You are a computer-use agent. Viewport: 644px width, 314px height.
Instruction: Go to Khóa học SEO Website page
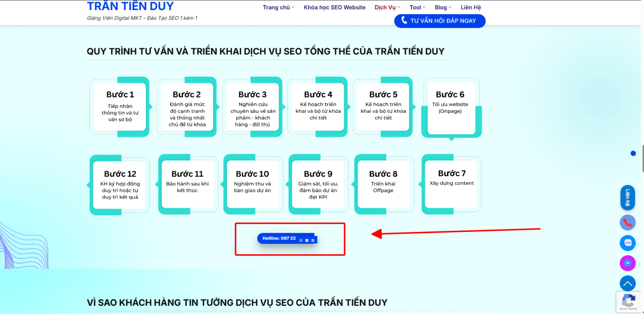click(334, 7)
